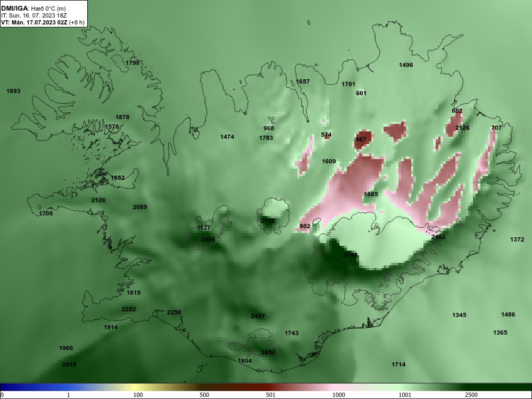The width and height of the screenshot is (532, 399).
Task: Click the 2763 value on the map
Action: (351, 255)
